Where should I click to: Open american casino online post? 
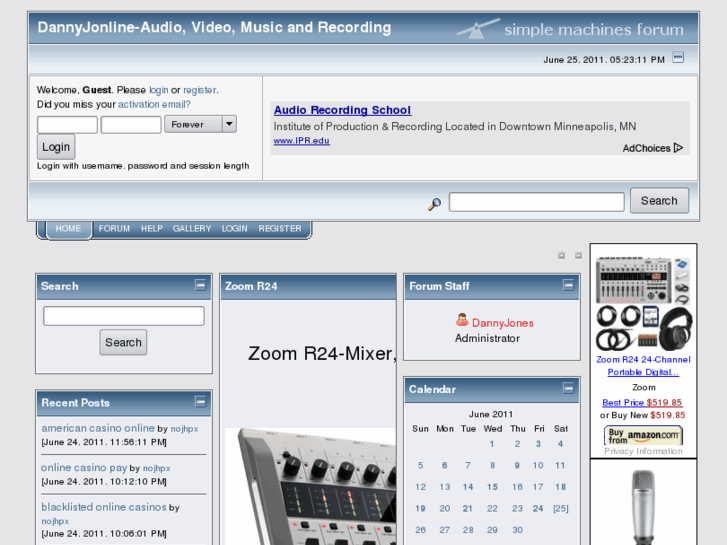(x=98, y=428)
